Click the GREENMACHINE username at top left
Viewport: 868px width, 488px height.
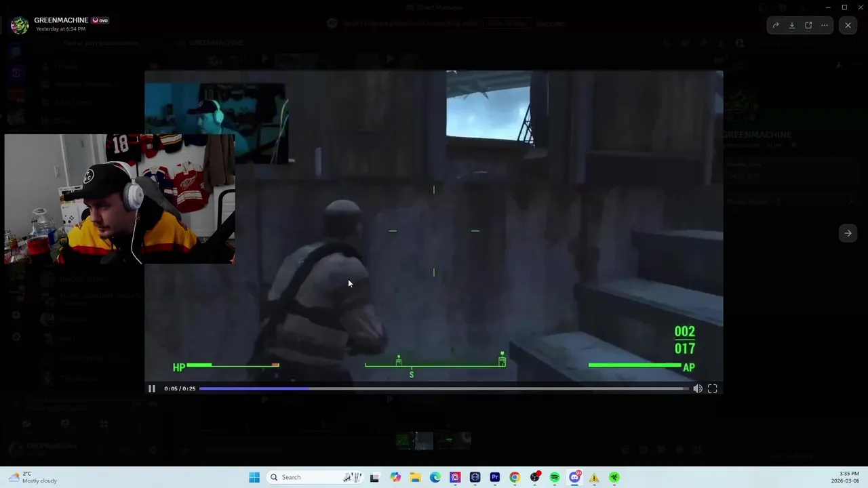coord(62,20)
